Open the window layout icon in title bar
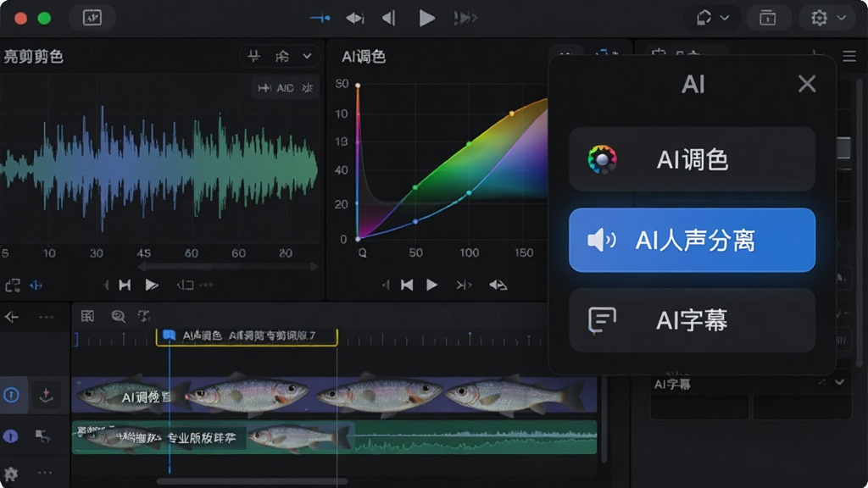Viewport: 868px width, 488px height. tap(767, 18)
